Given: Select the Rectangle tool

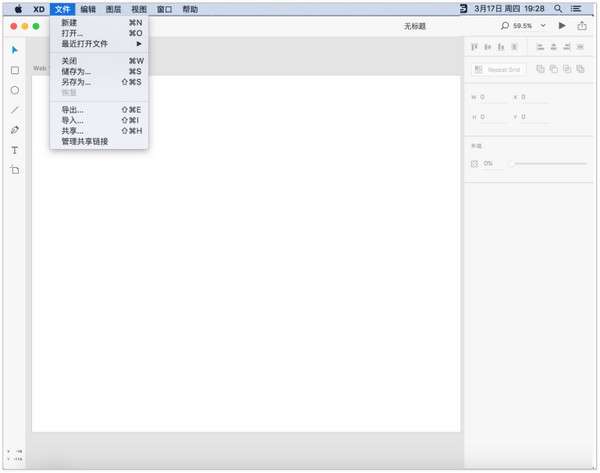Looking at the screenshot, I should (15, 70).
